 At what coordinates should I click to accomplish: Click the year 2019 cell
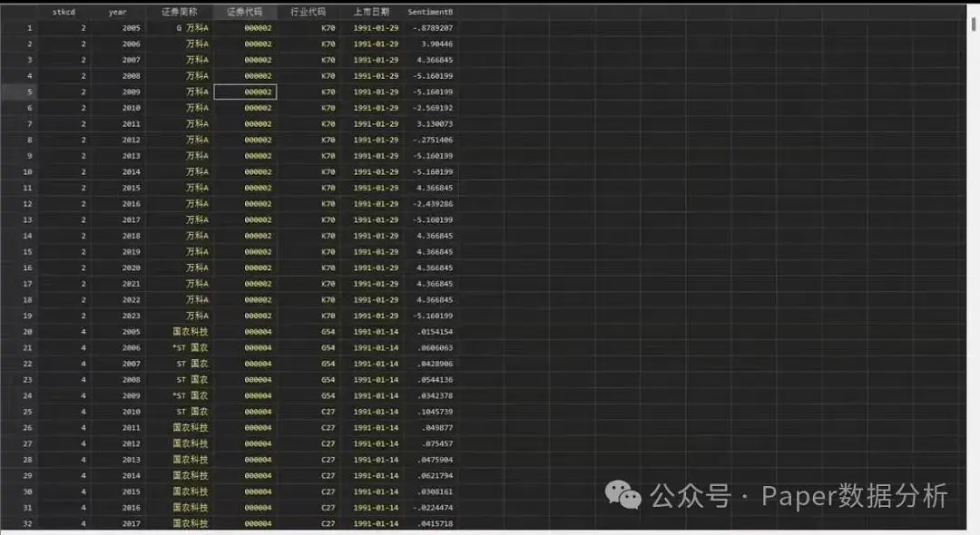pyautogui.click(x=132, y=252)
